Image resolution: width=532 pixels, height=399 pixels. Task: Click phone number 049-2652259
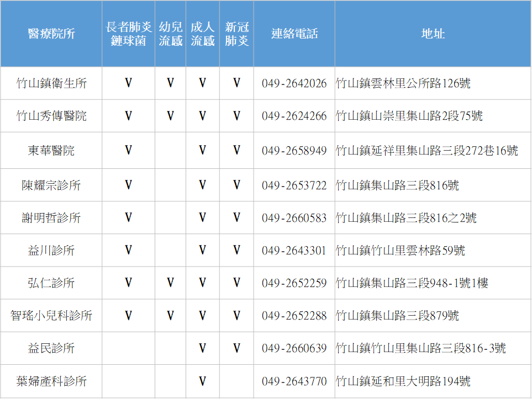(294, 283)
